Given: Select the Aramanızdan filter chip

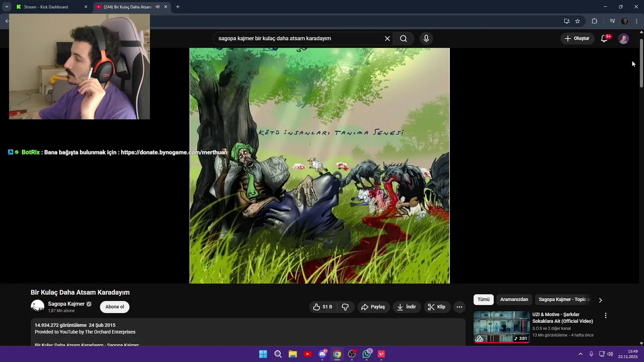Looking at the screenshot, I should click(514, 299).
